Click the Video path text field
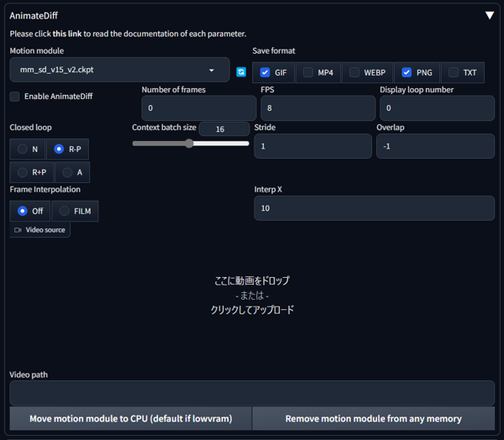Image resolution: width=504 pixels, height=440 pixels. click(x=252, y=393)
